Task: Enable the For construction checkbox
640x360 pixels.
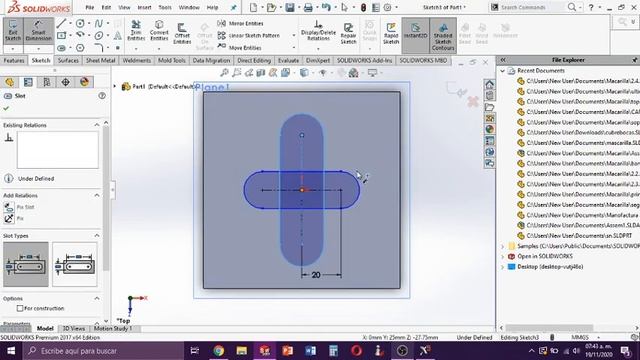Action: tap(20, 308)
